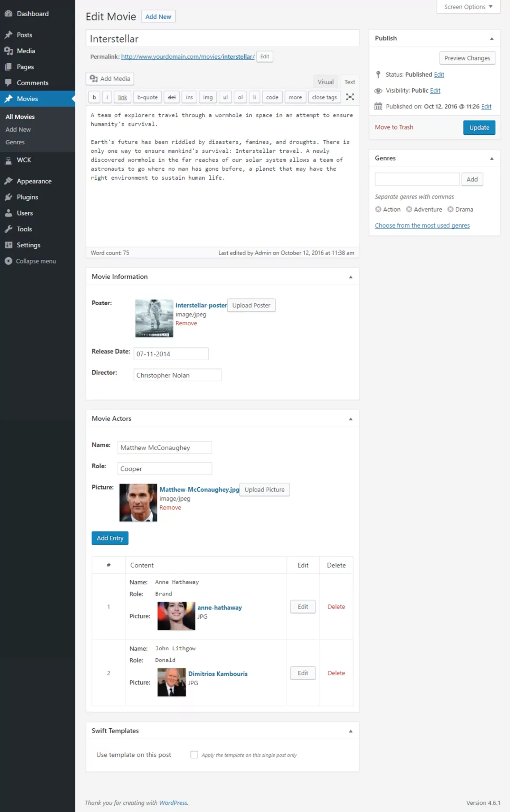Click the Users person icon

[x=9, y=213]
